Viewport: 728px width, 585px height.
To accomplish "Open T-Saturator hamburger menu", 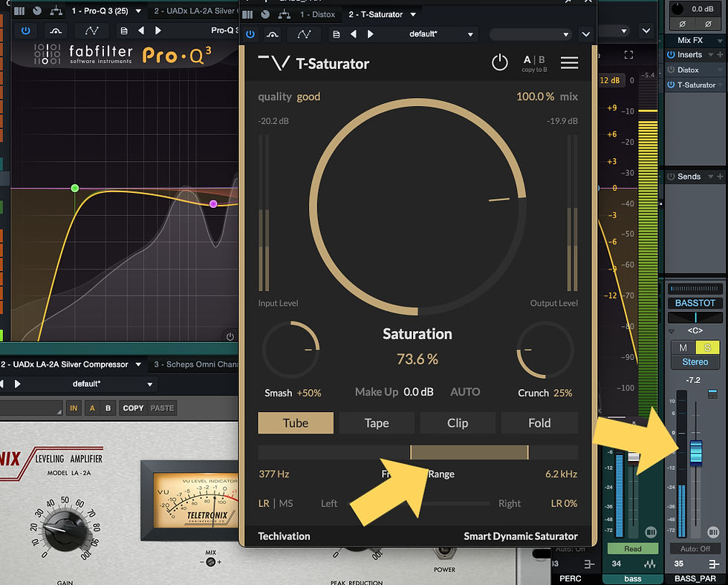I will (569, 62).
